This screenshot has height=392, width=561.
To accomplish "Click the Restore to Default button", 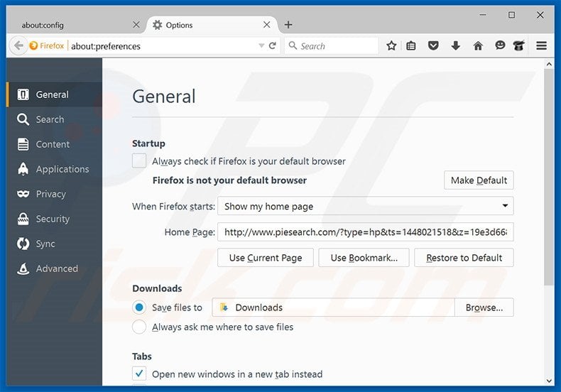I will pyautogui.click(x=464, y=258).
